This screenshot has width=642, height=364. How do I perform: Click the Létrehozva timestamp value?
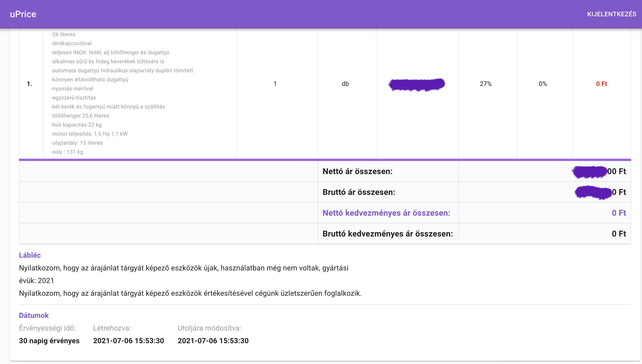coord(128,341)
